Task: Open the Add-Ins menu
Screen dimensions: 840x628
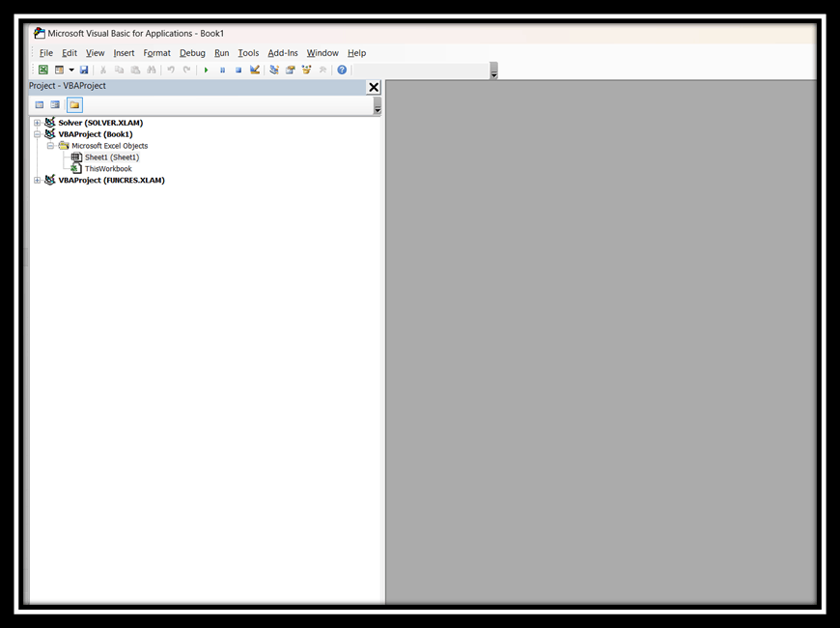Action: coord(282,53)
